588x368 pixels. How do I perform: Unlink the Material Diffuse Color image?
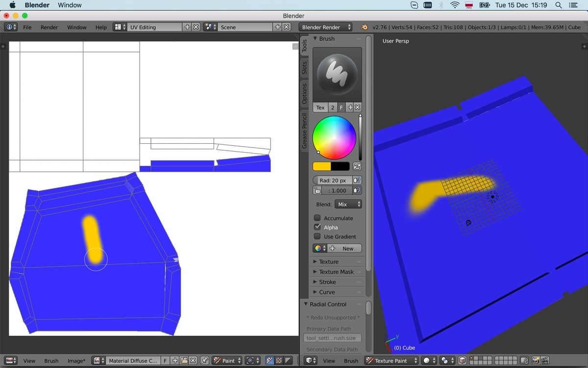coord(193,361)
